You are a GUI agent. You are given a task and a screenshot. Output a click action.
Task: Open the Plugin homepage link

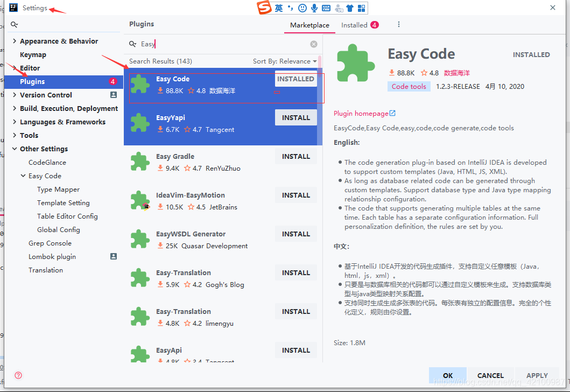364,114
